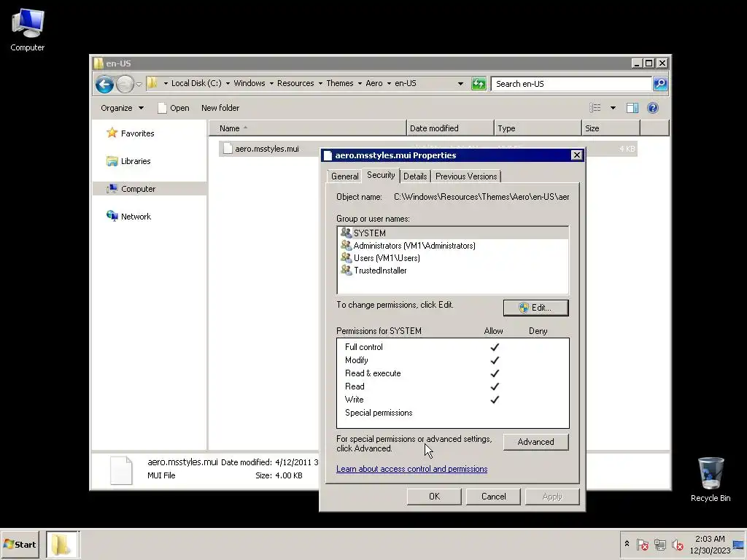Click the Write permission row
This screenshot has height=560, width=747.
coord(452,400)
